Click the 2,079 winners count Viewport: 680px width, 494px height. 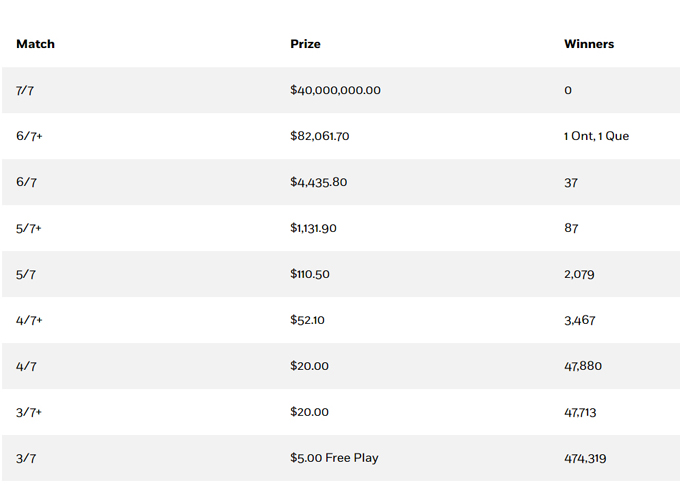(580, 275)
